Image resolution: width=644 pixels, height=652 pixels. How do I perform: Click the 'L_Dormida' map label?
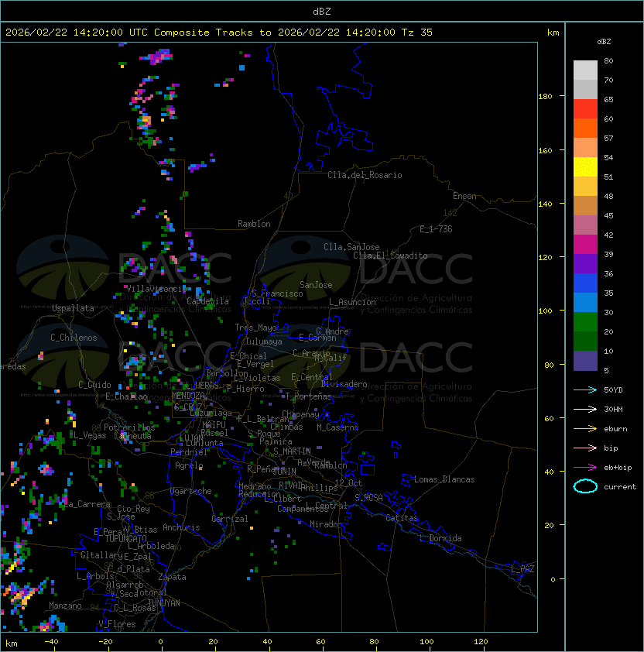point(440,538)
